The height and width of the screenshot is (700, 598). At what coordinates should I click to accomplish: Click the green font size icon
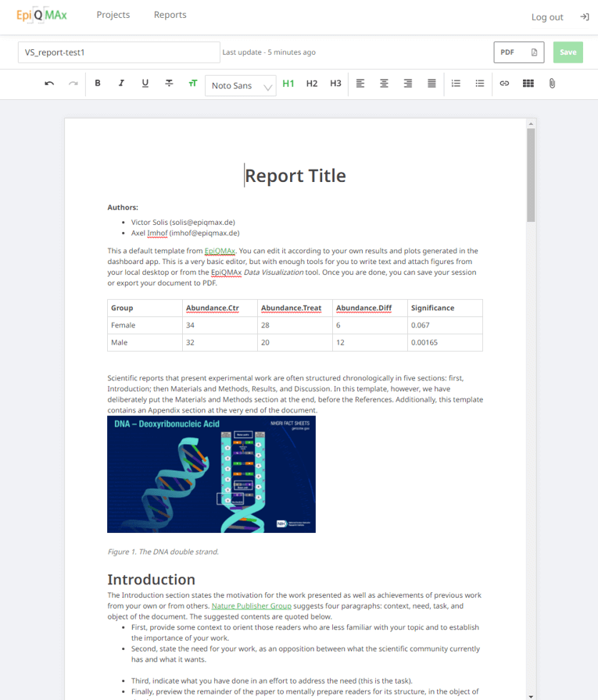pyautogui.click(x=192, y=84)
